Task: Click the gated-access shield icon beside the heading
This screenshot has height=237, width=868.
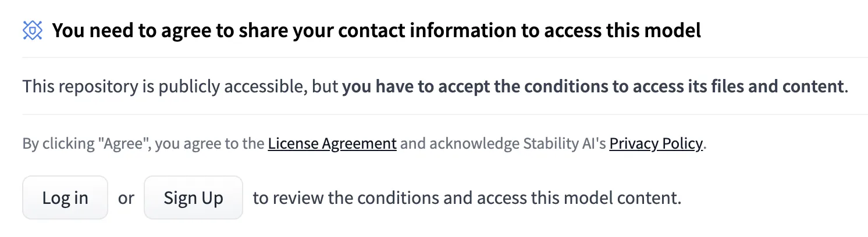Action: click(33, 31)
